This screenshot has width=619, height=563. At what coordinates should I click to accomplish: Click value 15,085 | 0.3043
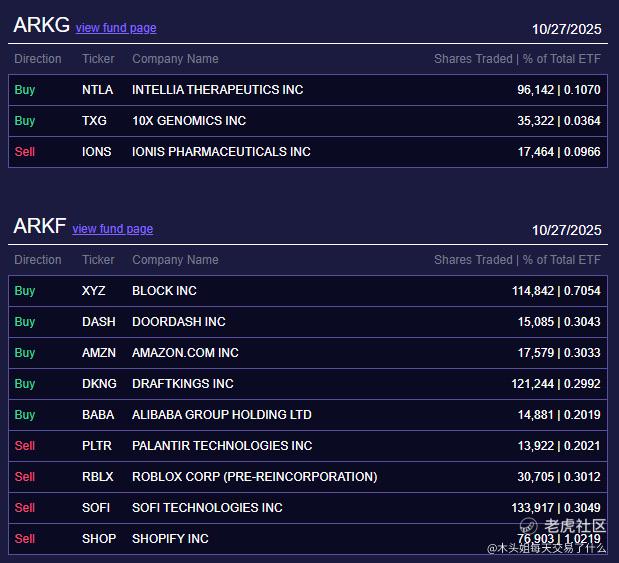point(559,322)
